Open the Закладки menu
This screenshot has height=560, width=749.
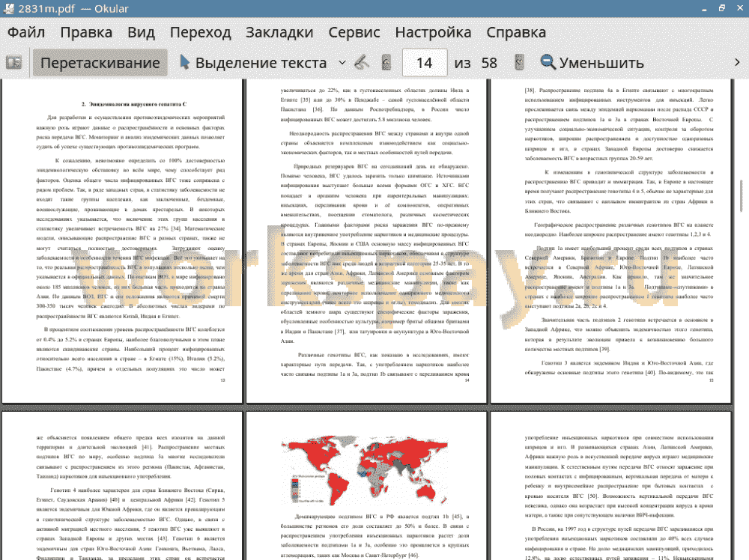pyautogui.click(x=279, y=32)
